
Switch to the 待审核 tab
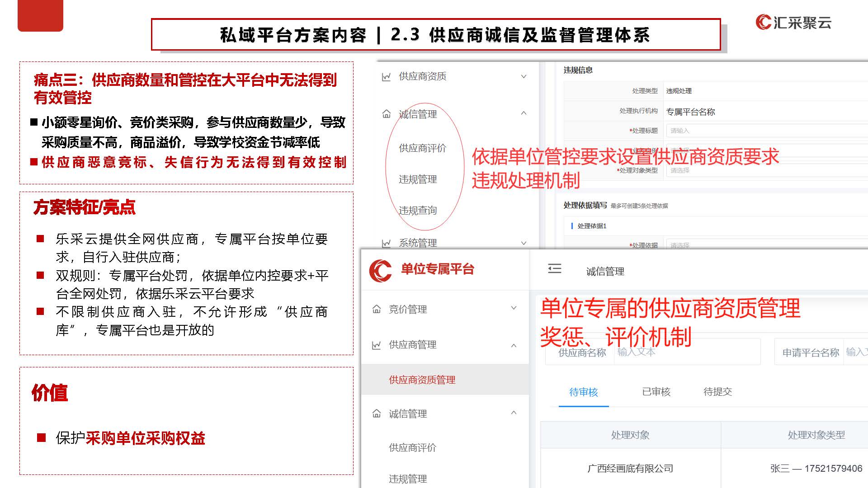pos(584,392)
